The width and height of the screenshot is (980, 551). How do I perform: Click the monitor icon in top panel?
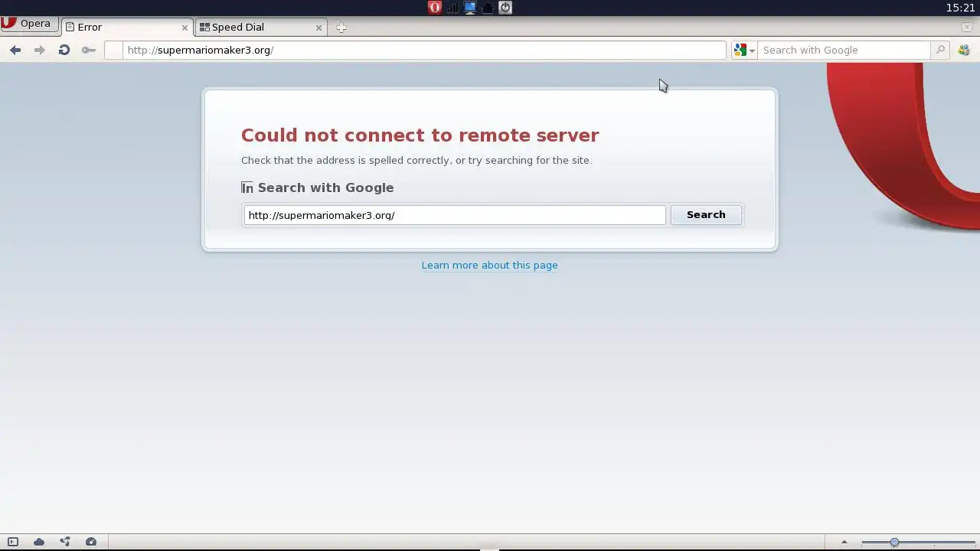[470, 8]
